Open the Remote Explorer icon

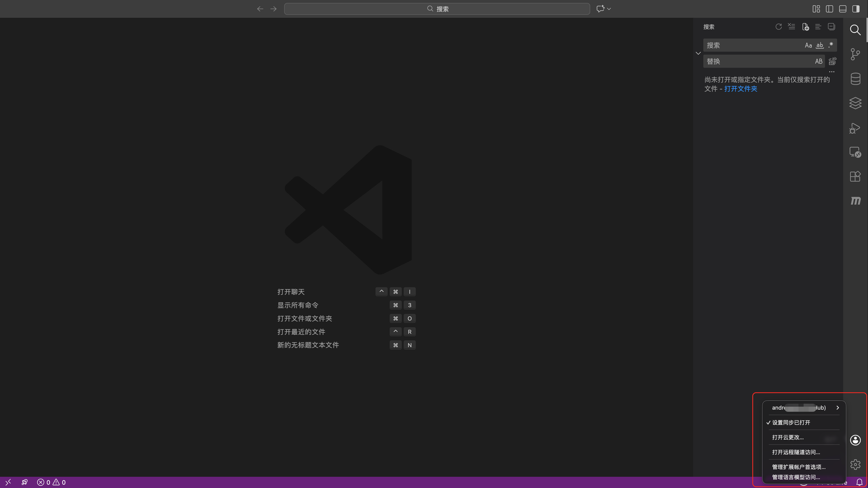[855, 152]
